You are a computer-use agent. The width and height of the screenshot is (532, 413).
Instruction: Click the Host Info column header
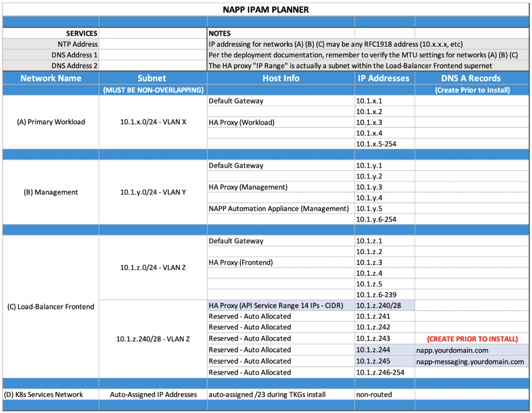[281, 78]
